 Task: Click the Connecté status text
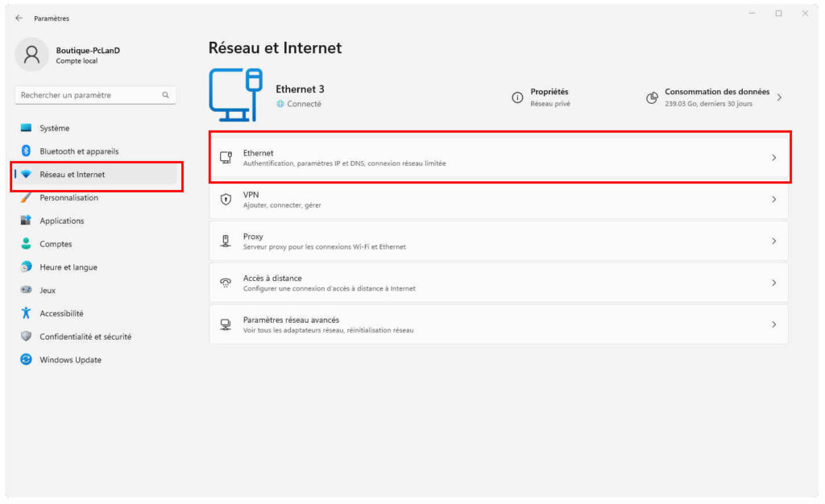(304, 104)
